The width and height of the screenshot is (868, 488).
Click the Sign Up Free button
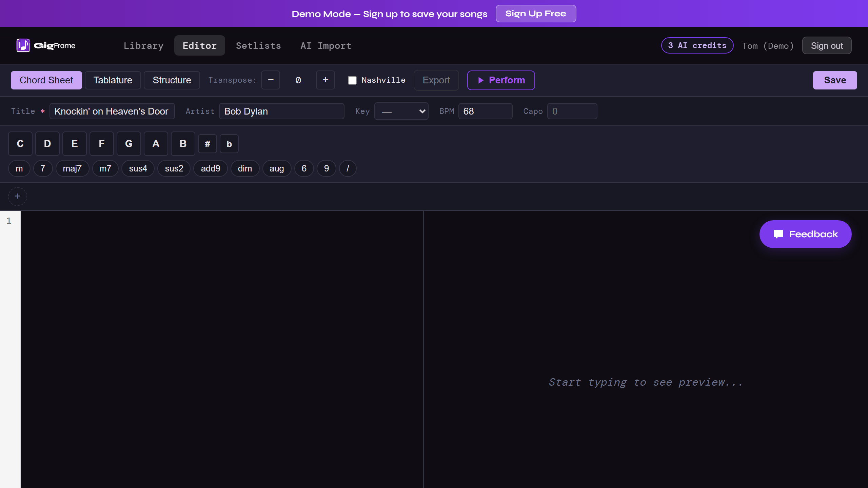[x=536, y=14]
